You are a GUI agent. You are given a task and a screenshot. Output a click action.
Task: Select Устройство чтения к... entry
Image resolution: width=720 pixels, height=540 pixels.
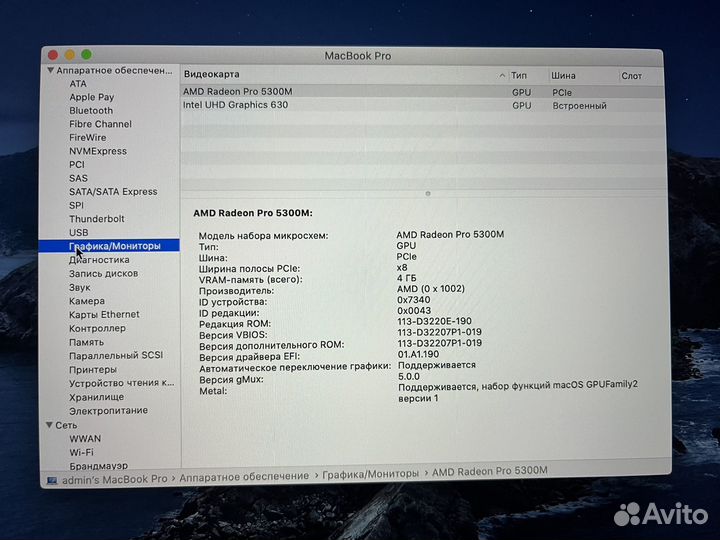[x=122, y=383]
